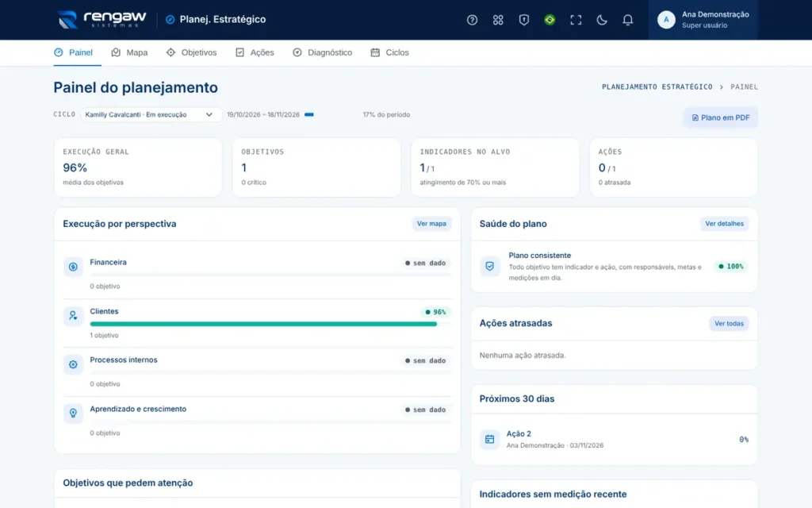Click Ver detalhes in Saúde do plano
The height and width of the screenshot is (508, 812).
click(724, 223)
